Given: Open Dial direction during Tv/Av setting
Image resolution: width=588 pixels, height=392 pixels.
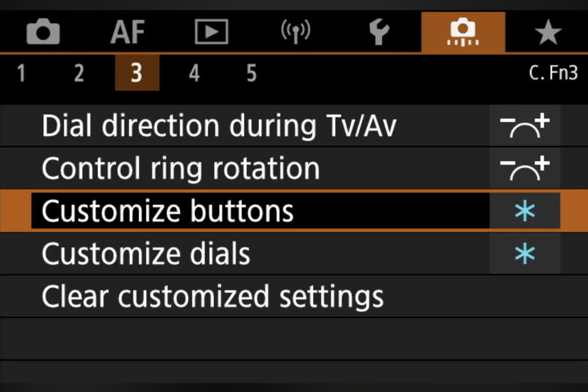Looking at the screenshot, I should coord(219,126).
